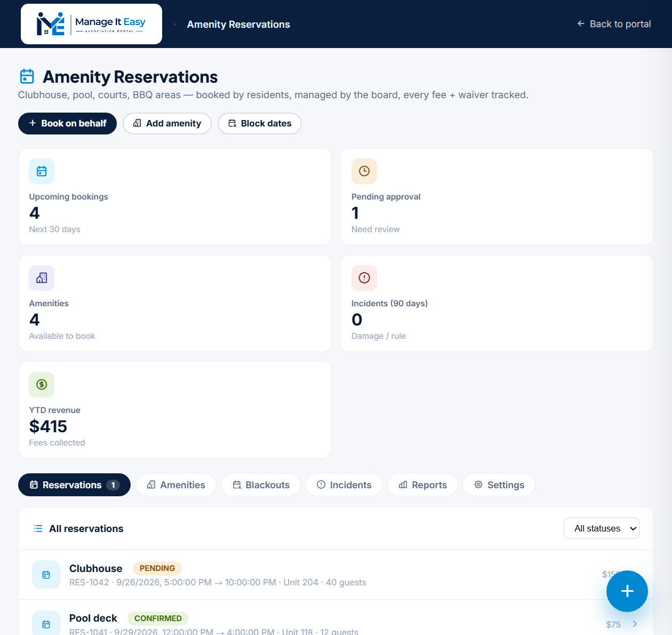Click the Reservations tab count badge
The width and height of the screenshot is (672, 635).
(113, 485)
